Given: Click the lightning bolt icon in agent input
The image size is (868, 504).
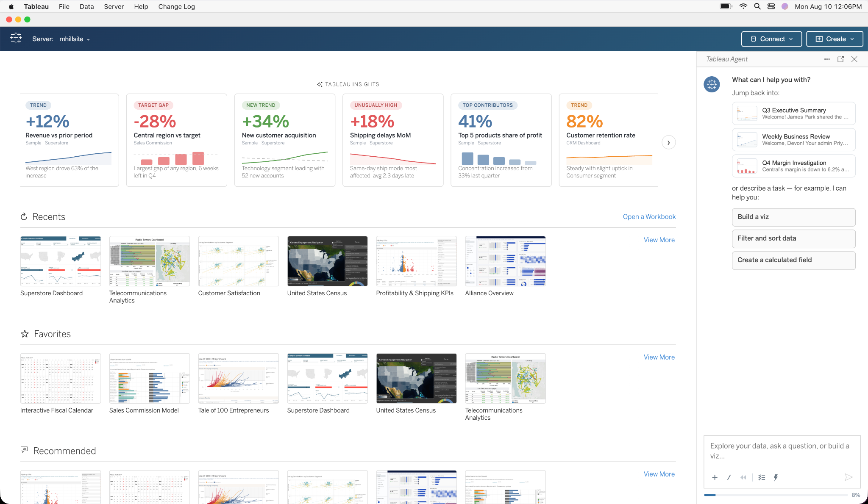Looking at the screenshot, I should 776,477.
